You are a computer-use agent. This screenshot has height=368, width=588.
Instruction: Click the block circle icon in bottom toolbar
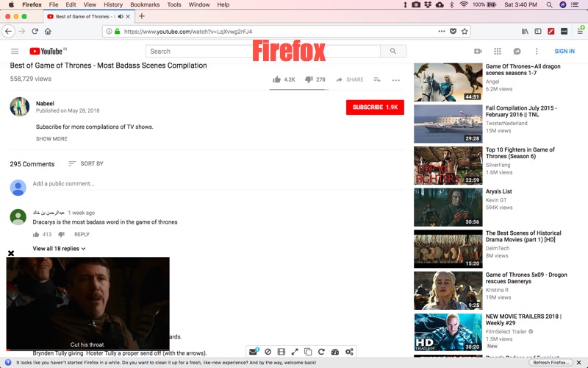tap(268, 352)
